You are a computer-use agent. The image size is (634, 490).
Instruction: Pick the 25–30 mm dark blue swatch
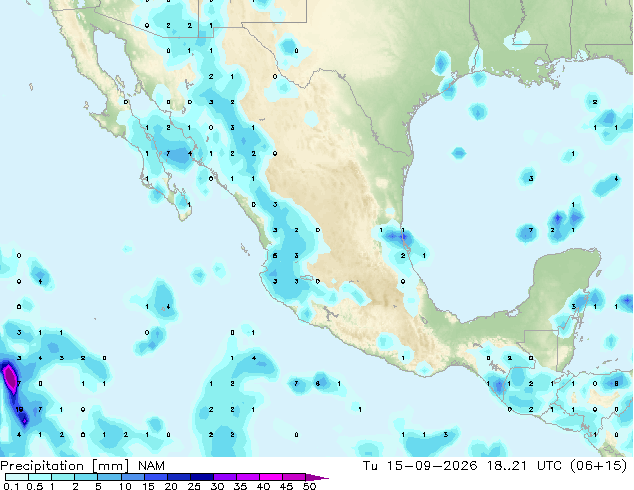point(202,477)
